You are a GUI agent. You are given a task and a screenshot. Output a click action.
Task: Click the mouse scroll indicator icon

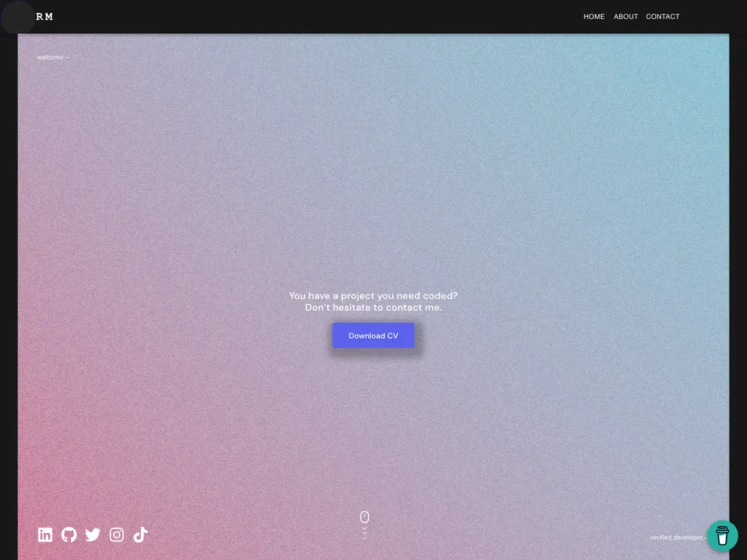point(364,516)
